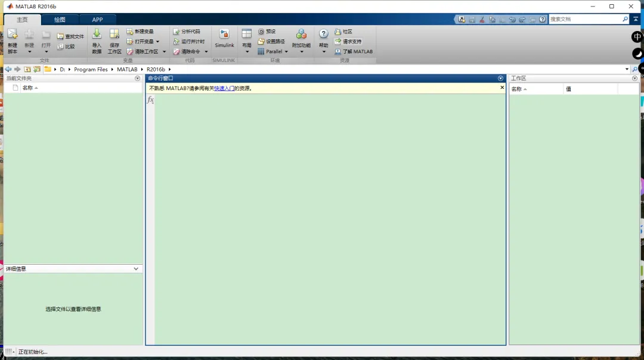This screenshot has height=360, width=644.
Task: Click the undo quick-access icon
Action: pyautogui.click(x=512, y=19)
